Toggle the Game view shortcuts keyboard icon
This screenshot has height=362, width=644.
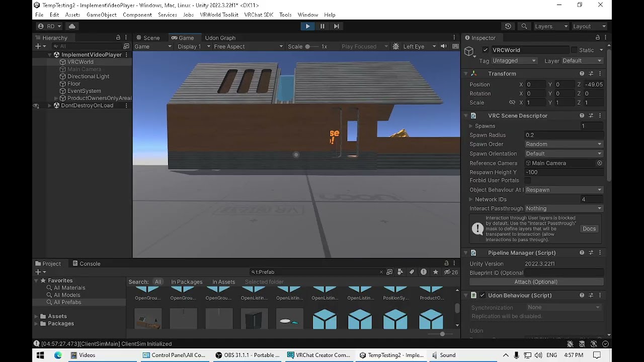click(x=455, y=46)
